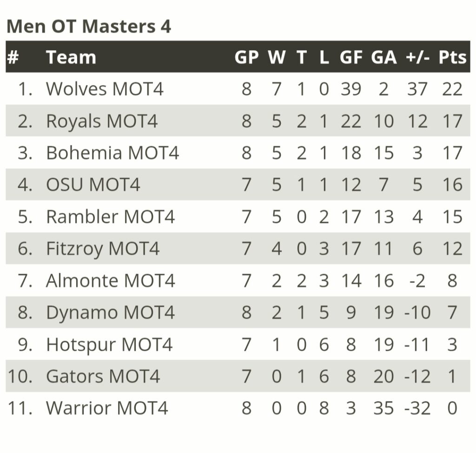The width and height of the screenshot is (476, 453).
Task: Open the Warrior MOT4 team entry
Action: (x=107, y=408)
